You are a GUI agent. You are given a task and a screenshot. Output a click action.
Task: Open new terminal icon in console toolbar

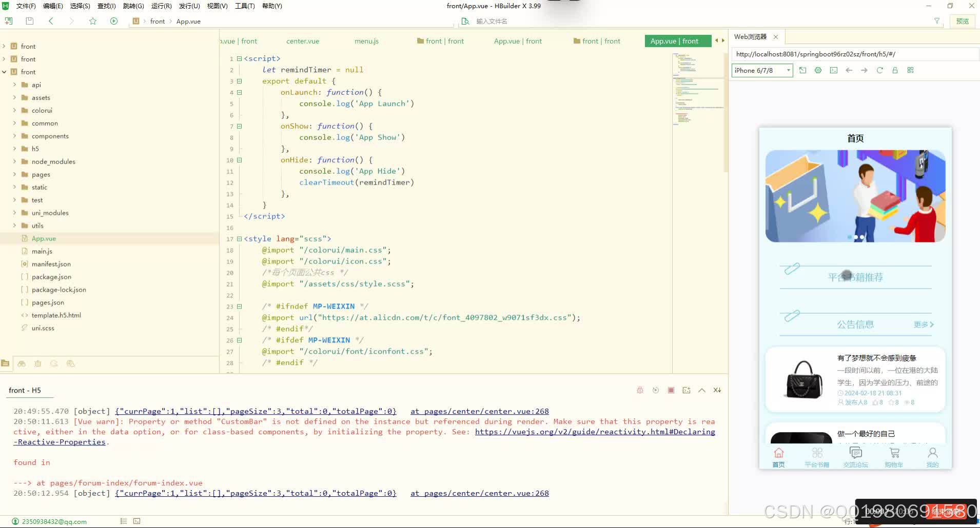pyautogui.click(x=687, y=390)
